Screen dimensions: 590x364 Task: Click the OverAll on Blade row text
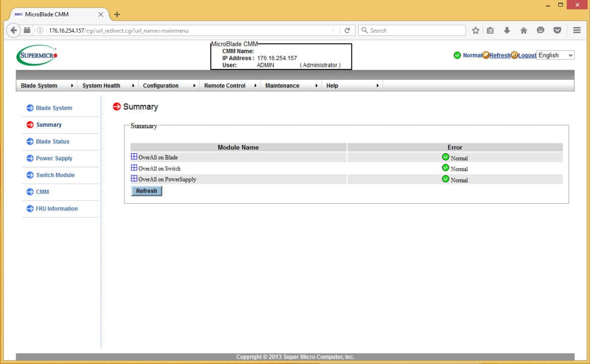(x=158, y=157)
